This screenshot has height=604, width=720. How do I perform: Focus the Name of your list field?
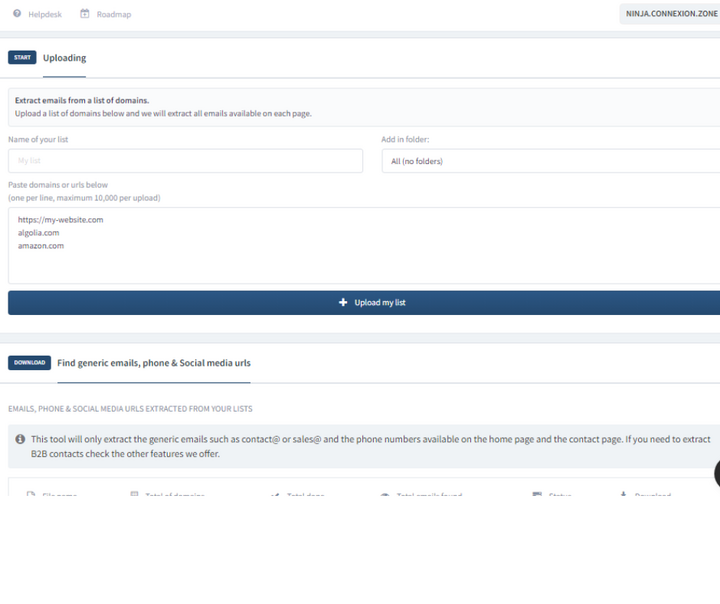click(x=185, y=161)
